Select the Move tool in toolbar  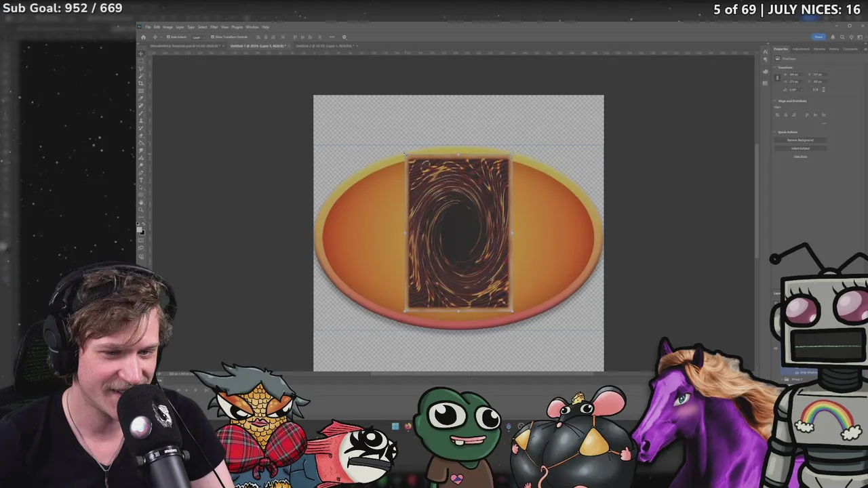pyautogui.click(x=140, y=54)
